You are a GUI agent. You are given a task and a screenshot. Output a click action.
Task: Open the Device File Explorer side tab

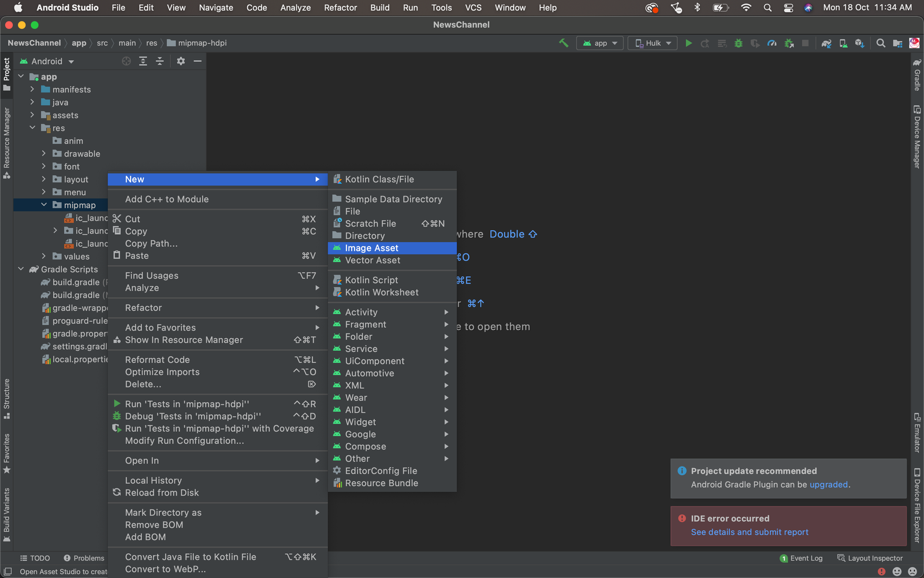click(x=917, y=505)
